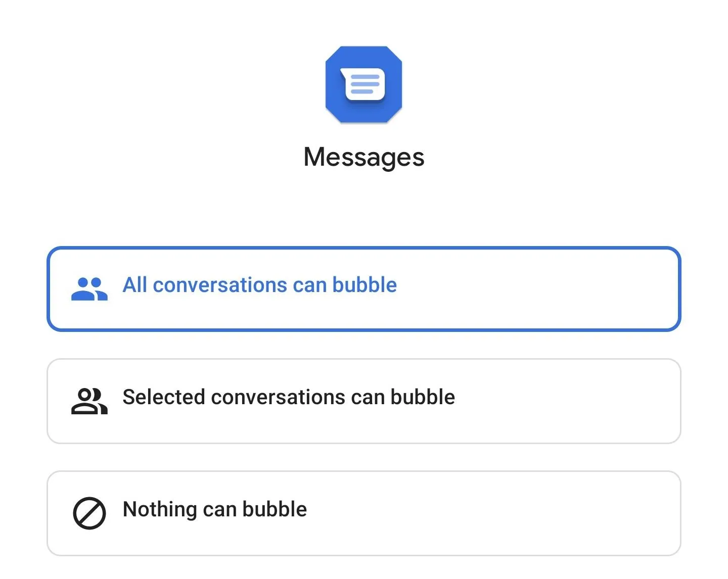The height and width of the screenshot is (579, 728).
Task: Choose All conversations can bubble option
Action: (364, 289)
